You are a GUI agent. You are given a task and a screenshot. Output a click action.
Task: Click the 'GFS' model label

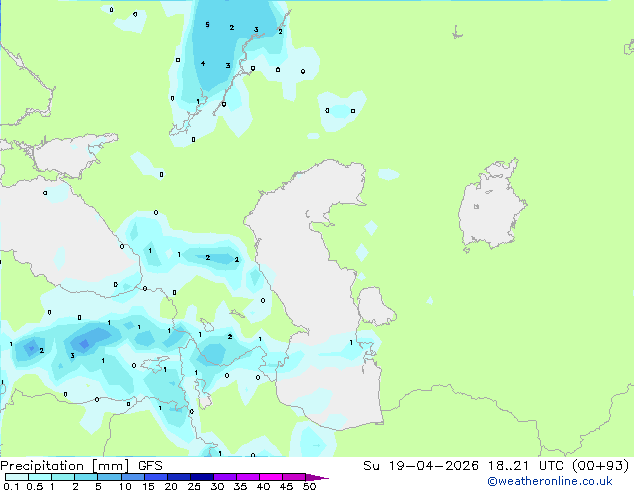pos(150,466)
